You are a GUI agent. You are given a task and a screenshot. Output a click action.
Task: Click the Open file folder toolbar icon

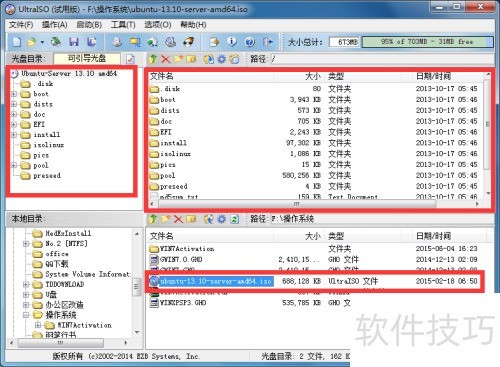pos(32,42)
